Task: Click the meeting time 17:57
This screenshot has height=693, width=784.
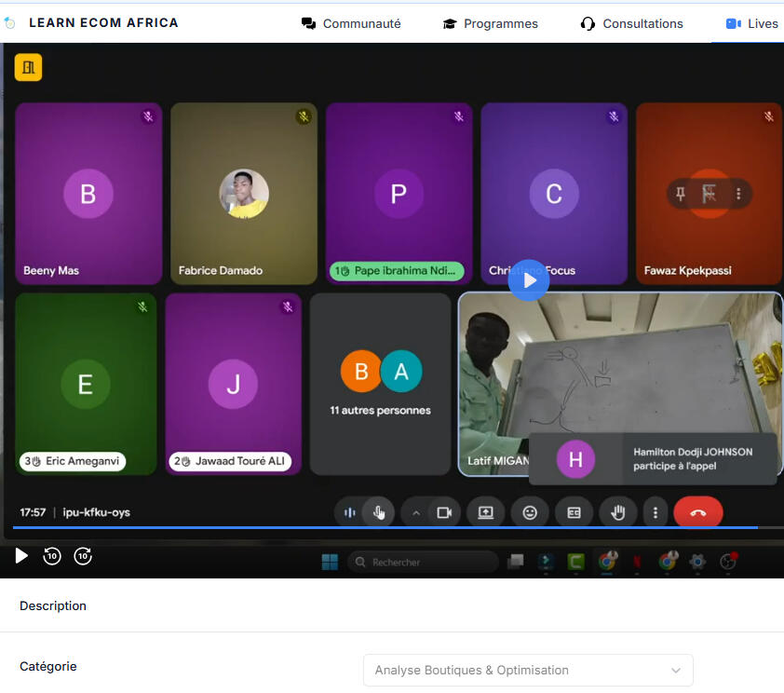Action: click(33, 512)
